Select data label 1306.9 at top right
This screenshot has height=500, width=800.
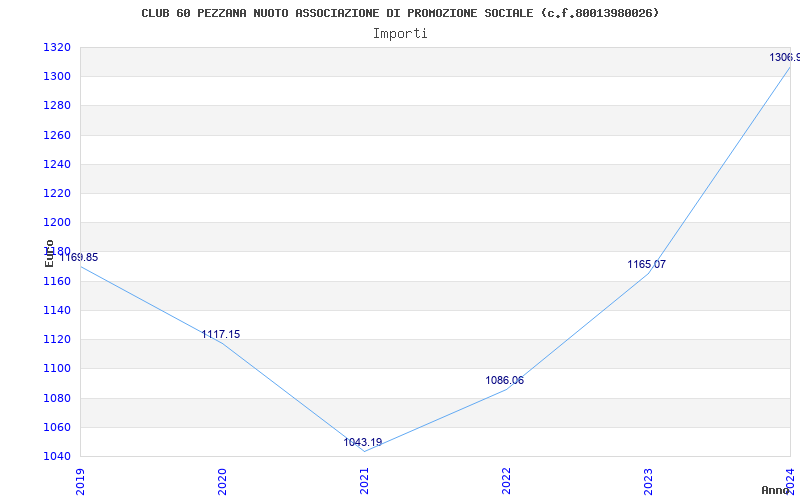point(785,57)
